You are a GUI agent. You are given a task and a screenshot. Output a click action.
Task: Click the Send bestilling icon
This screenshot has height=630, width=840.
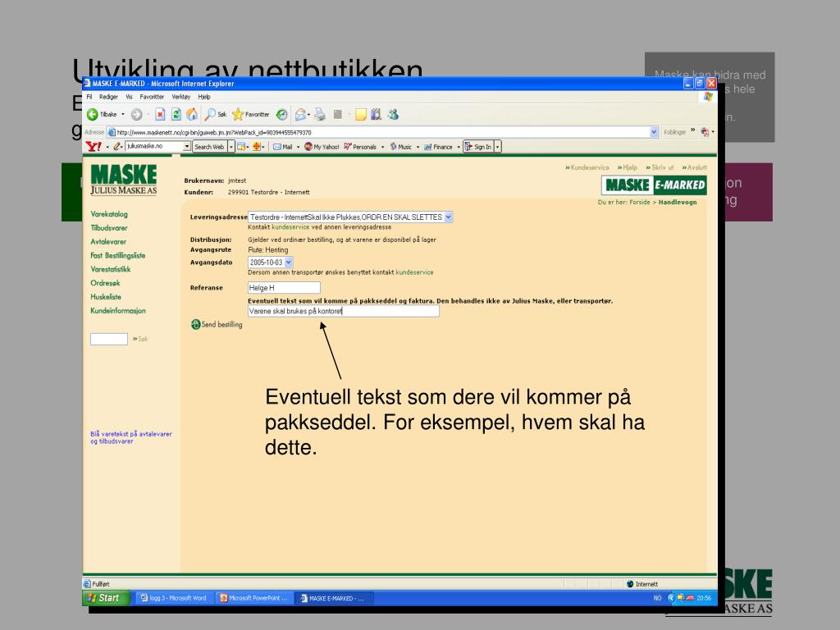tap(195, 324)
